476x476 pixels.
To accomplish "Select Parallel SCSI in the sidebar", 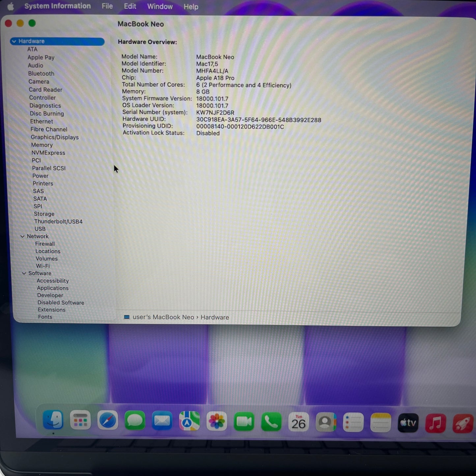I will (x=49, y=168).
